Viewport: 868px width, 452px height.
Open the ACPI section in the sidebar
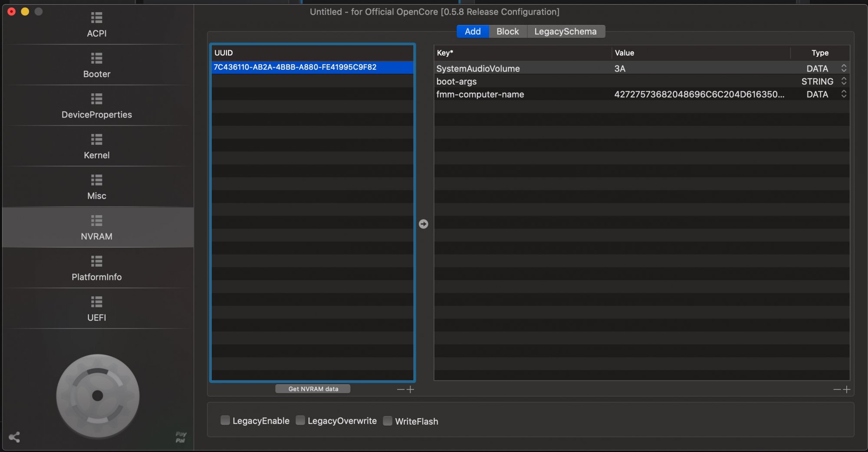point(97,25)
